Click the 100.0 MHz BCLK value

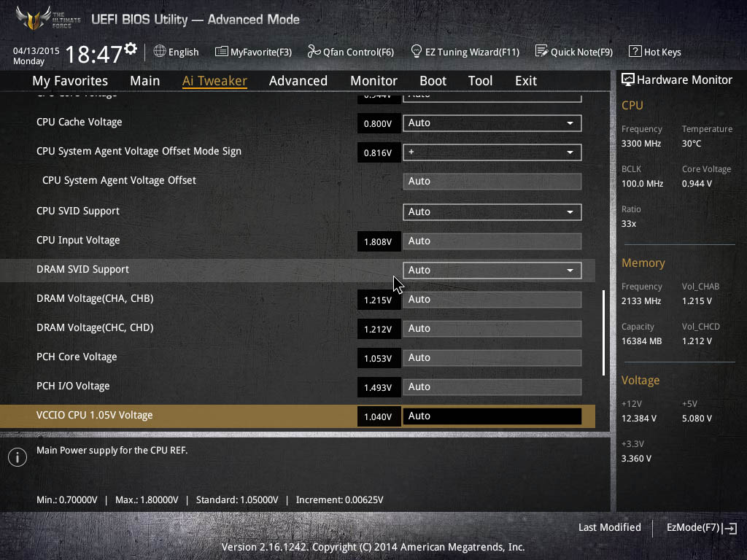(642, 183)
